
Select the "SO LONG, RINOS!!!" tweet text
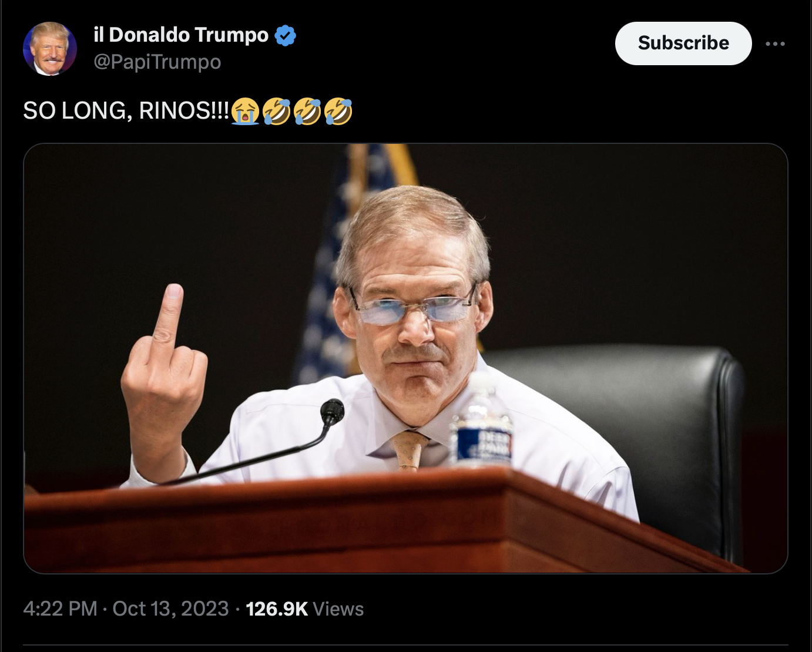point(126,110)
